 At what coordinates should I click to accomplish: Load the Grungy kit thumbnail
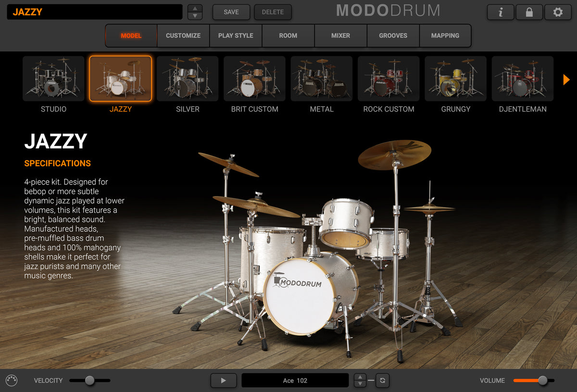click(456, 79)
